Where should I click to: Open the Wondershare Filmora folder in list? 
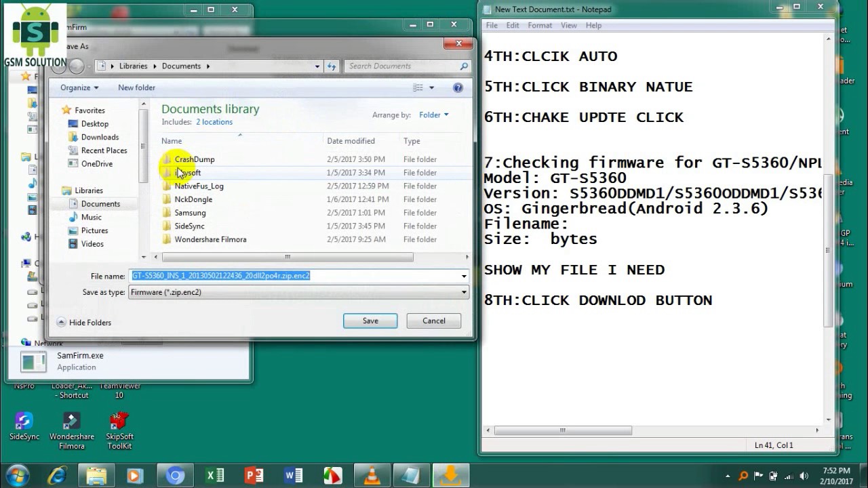click(x=210, y=239)
